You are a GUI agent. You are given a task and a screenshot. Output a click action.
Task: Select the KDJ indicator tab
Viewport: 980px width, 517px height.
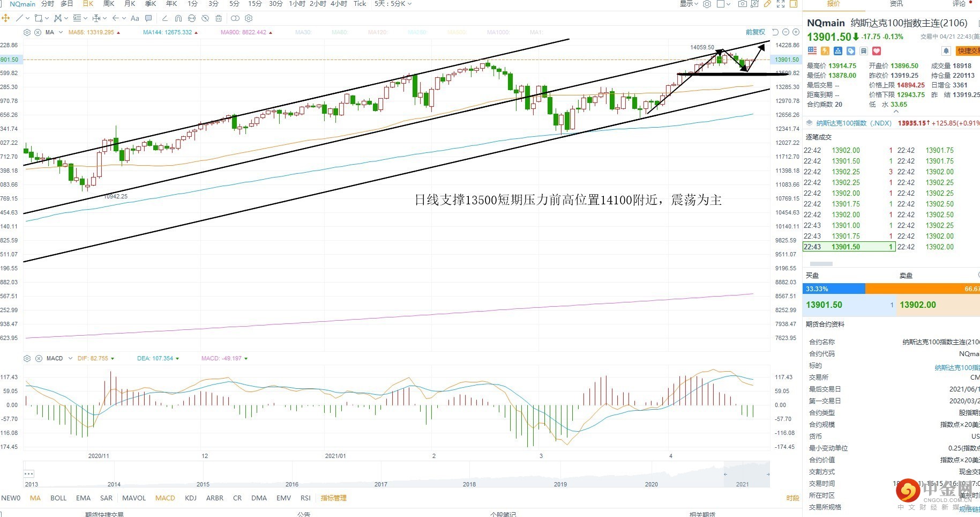pyautogui.click(x=191, y=498)
